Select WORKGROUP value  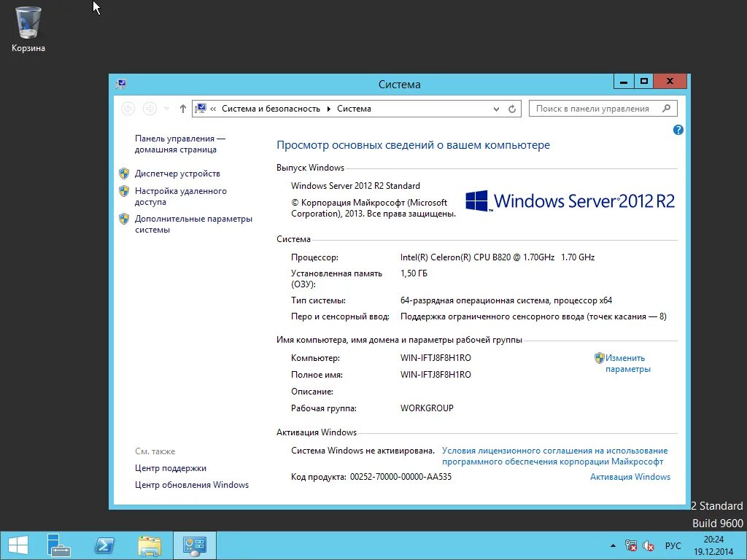[427, 408]
